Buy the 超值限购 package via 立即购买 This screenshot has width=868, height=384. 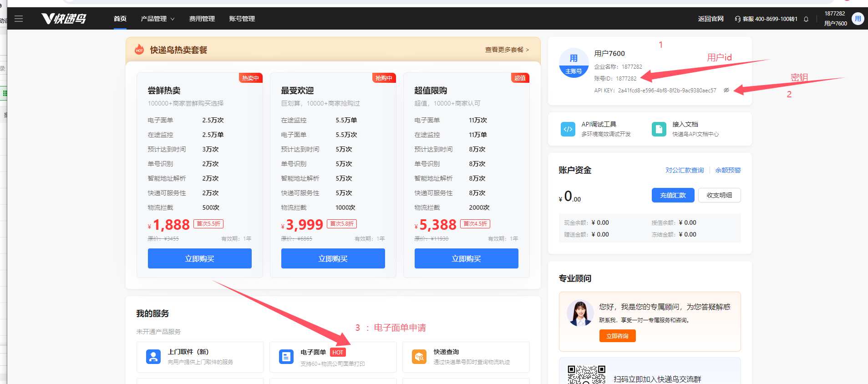[467, 258]
